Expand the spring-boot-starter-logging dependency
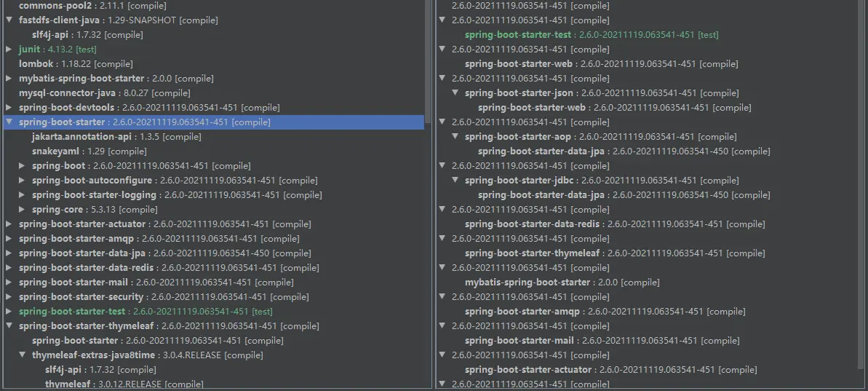This screenshot has height=391, width=868. [22, 195]
